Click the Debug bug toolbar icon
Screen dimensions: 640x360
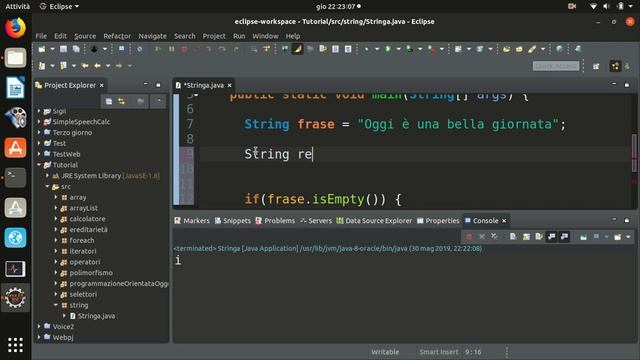(x=367, y=49)
